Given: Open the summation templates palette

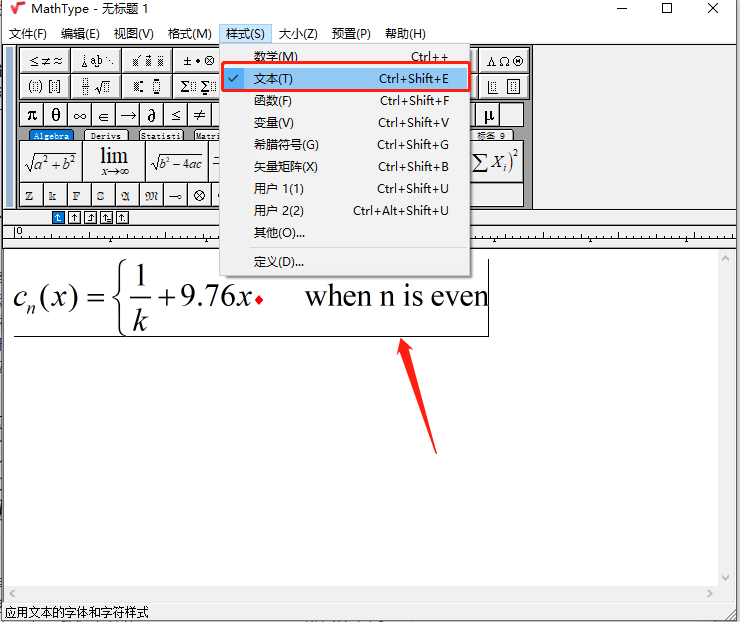Looking at the screenshot, I should (x=197, y=86).
